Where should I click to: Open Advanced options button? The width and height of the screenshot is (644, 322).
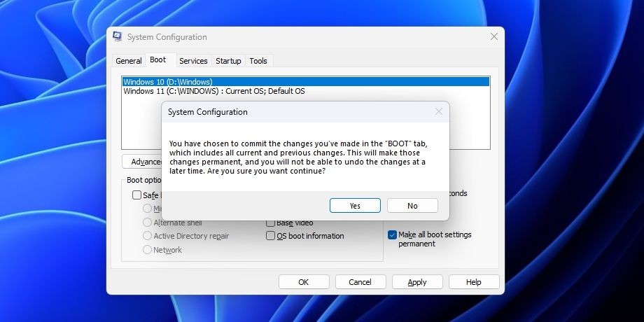point(142,162)
